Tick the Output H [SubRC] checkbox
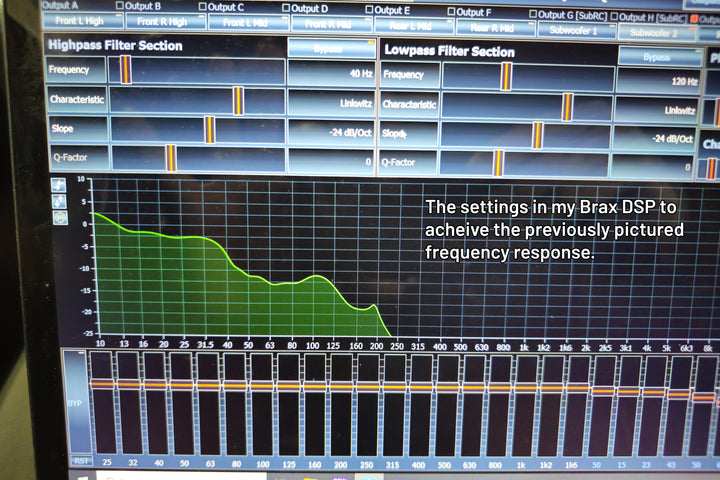The width and height of the screenshot is (720, 480). [614, 17]
